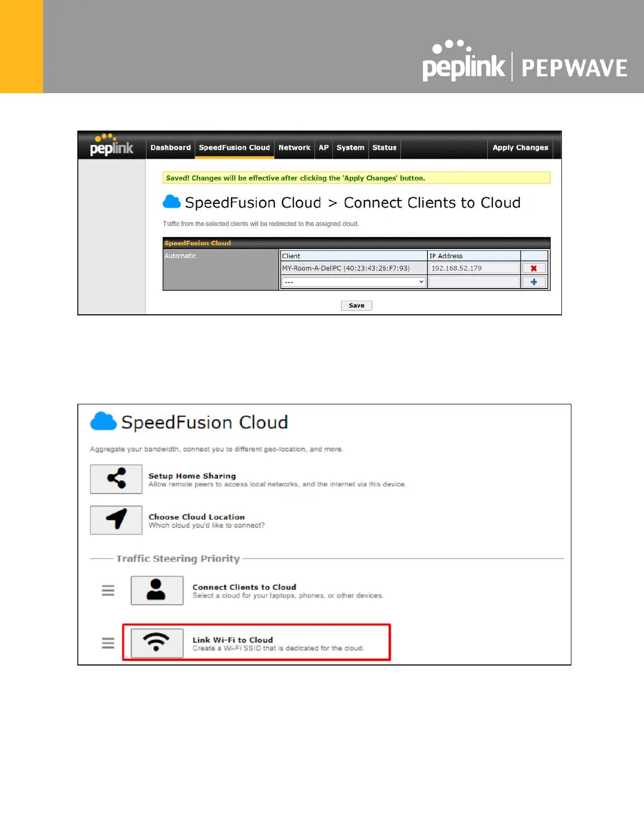Switch to the AP tab
The width and height of the screenshot is (644, 834).
[324, 148]
